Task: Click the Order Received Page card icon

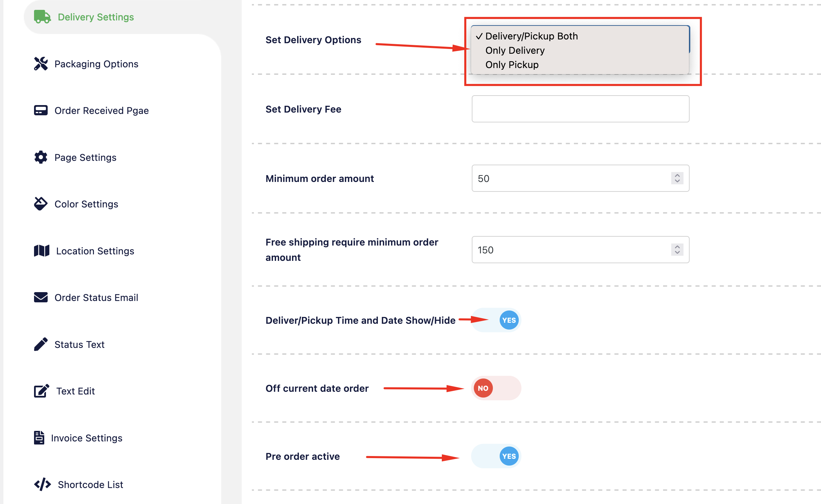Action: [41, 110]
